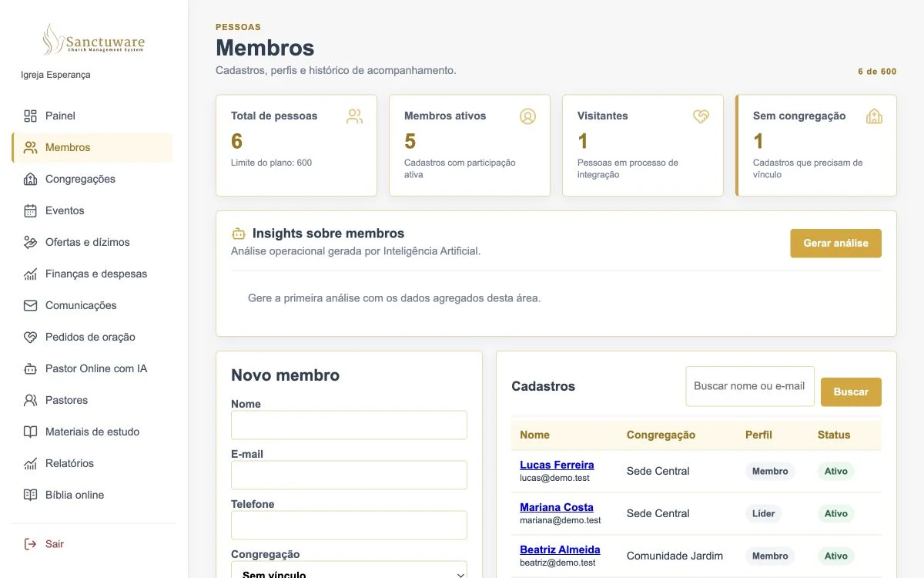The image size is (924, 578).
Task: Click the Status column header
Action: point(834,435)
